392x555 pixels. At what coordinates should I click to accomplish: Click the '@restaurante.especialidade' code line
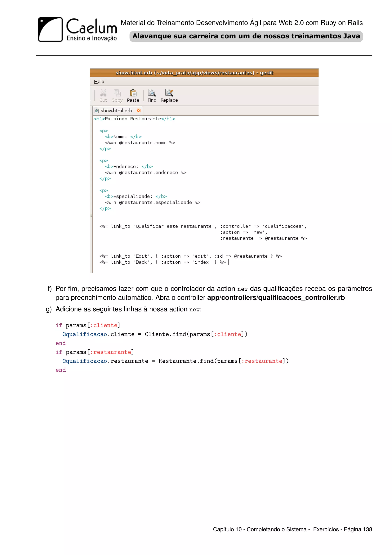[153, 202]
